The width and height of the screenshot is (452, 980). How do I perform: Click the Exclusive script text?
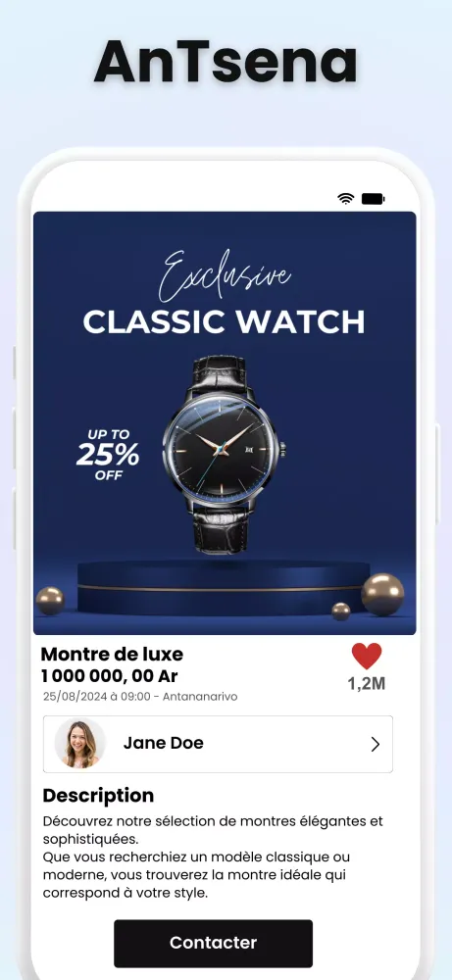tap(224, 275)
